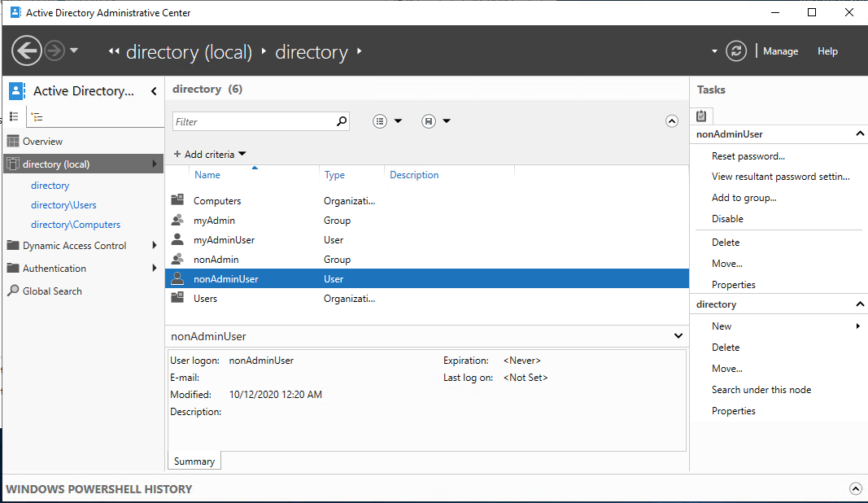The width and height of the screenshot is (868, 503).
Task: Click the save query icon above the list
Action: 427,120
